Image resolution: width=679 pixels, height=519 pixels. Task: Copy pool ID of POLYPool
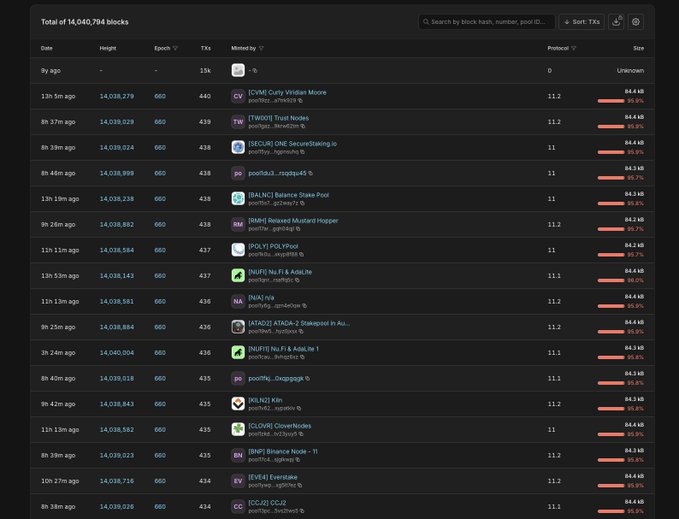pos(301,255)
